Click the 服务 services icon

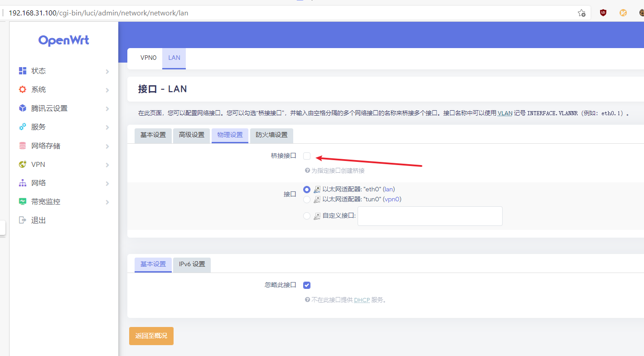pos(23,127)
